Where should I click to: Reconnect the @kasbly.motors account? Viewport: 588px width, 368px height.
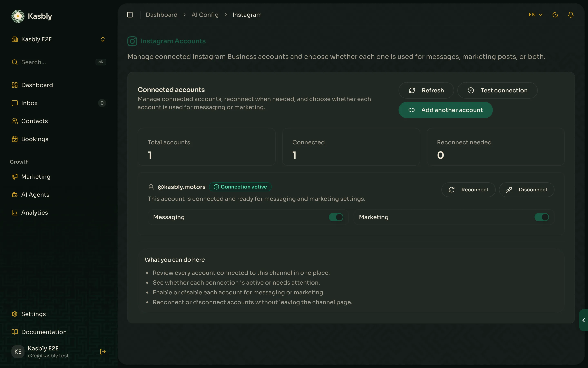(x=468, y=190)
